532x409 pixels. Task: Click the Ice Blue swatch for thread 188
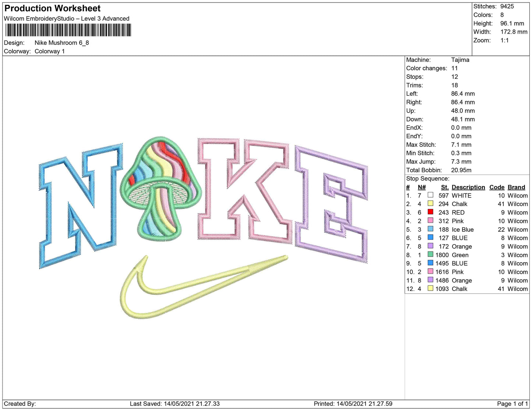tap(430, 229)
